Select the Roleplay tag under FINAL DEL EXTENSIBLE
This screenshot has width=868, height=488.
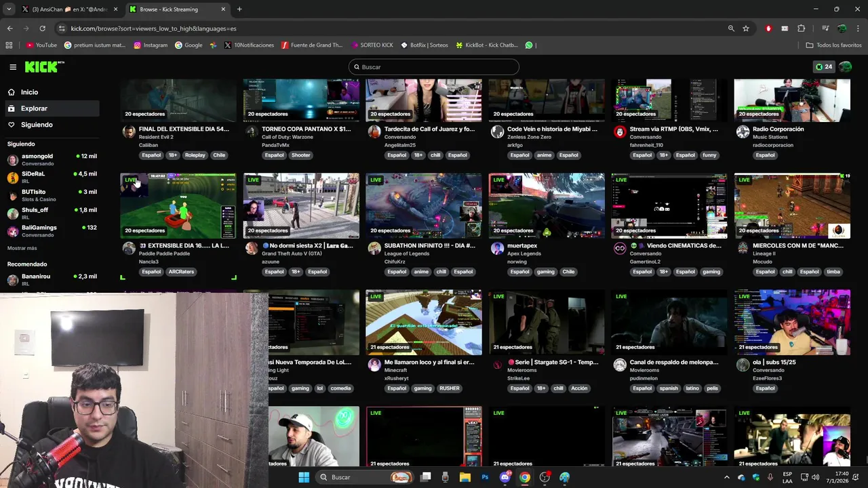[x=195, y=155]
